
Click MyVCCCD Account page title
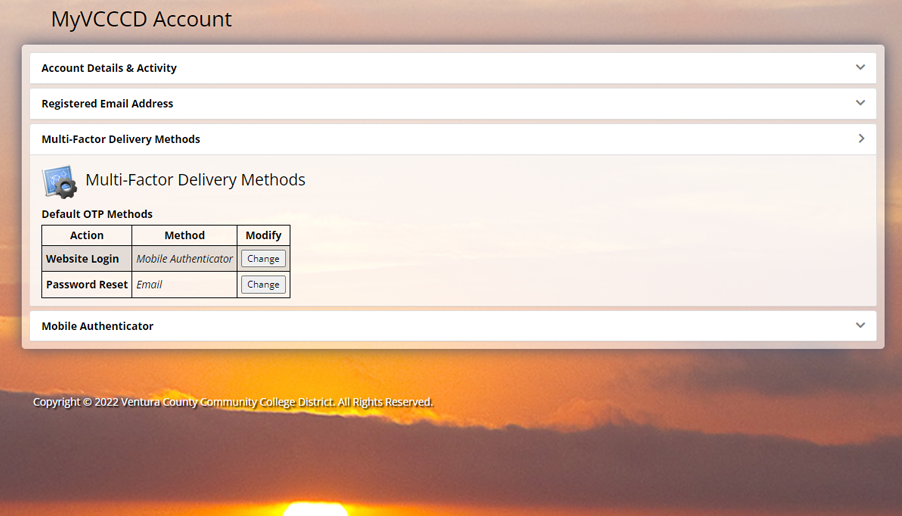pyautogui.click(x=141, y=19)
